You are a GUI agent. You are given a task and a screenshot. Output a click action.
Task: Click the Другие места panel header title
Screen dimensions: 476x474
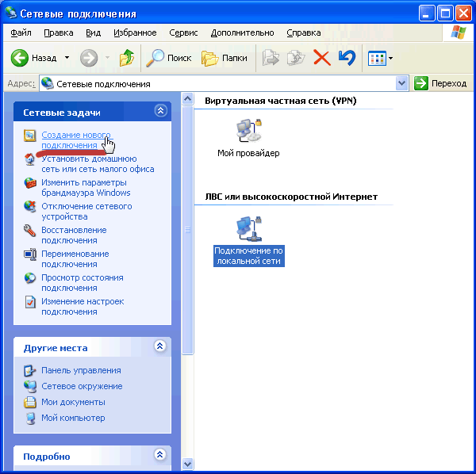pyautogui.click(x=56, y=348)
